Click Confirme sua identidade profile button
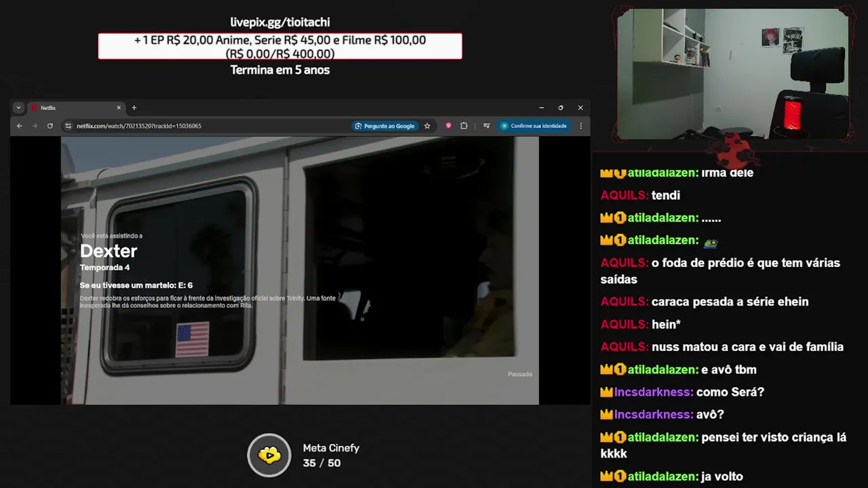 pos(534,126)
